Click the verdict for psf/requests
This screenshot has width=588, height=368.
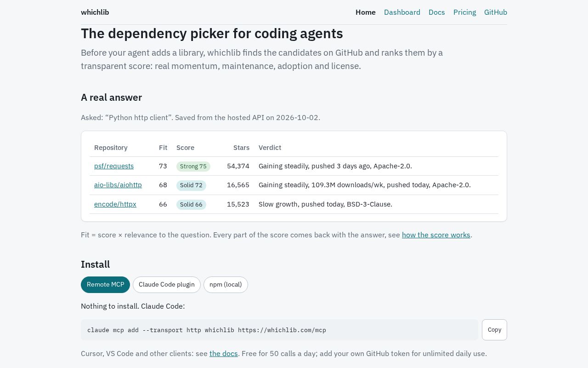point(335,166)
